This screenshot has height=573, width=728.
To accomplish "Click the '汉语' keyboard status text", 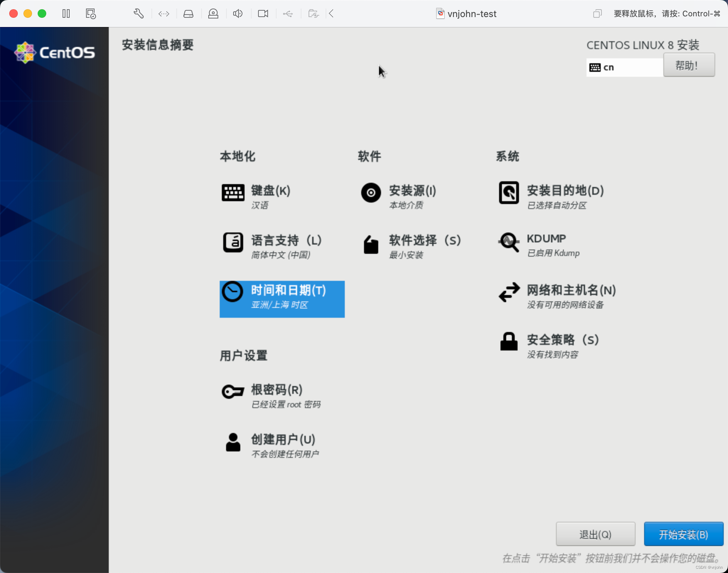I will click(x=260, y=205).
